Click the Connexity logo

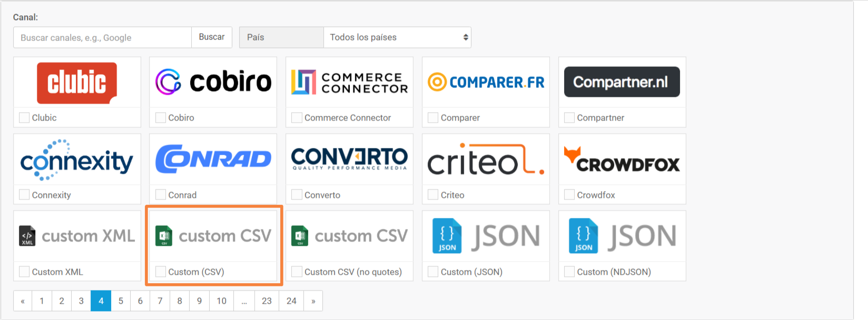[77, 159]
